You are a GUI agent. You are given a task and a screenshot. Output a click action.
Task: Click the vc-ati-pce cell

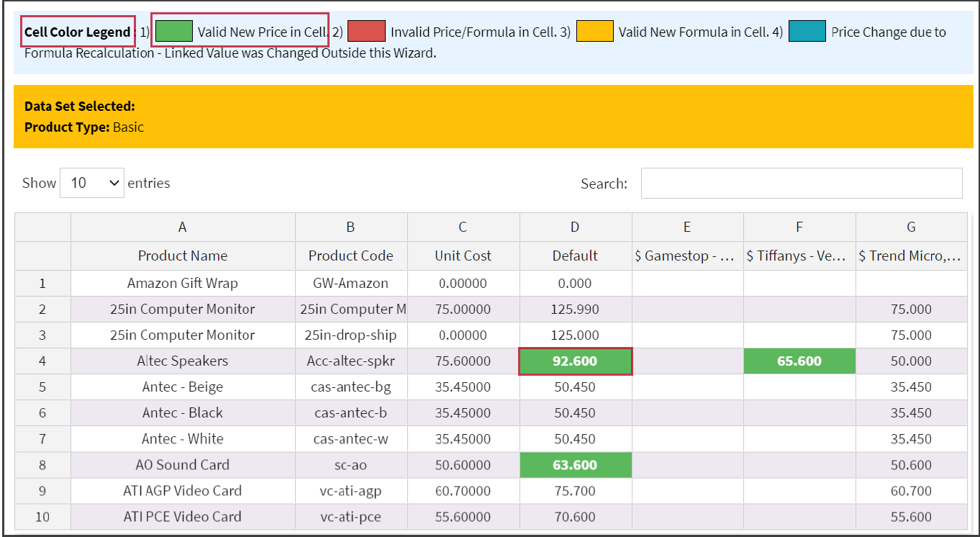point(351,517)
